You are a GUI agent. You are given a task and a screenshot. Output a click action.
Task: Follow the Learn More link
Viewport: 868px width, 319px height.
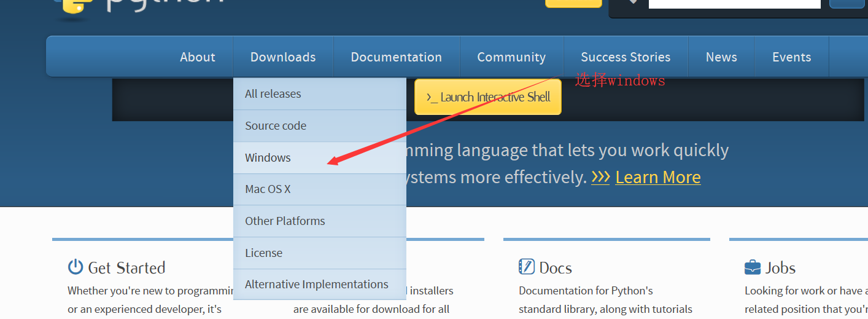pyautogui.click(x=658, y=177)
